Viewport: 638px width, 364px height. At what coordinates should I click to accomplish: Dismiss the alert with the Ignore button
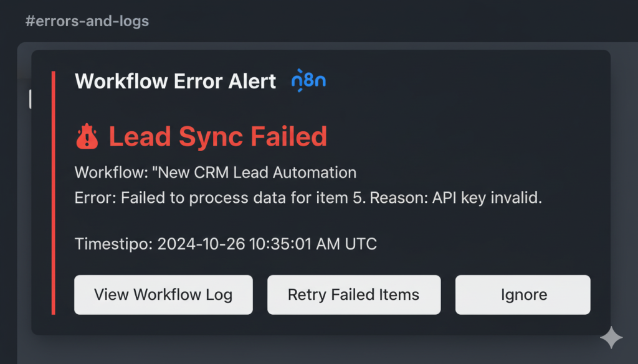523,294
